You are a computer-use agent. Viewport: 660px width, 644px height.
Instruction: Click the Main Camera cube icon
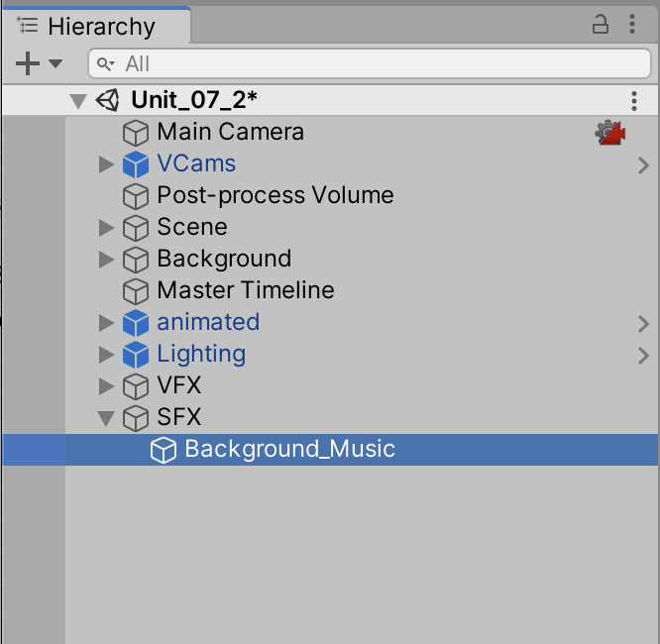(x=135, y=132)
